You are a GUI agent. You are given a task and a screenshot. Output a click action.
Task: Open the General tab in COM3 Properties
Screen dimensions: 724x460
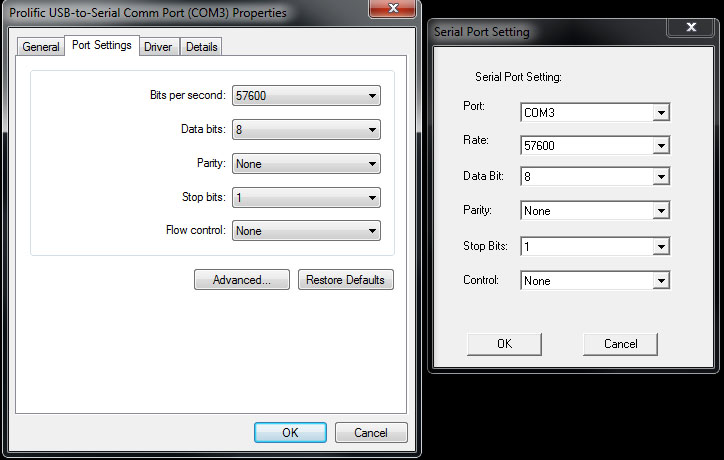tap(41, 47)
